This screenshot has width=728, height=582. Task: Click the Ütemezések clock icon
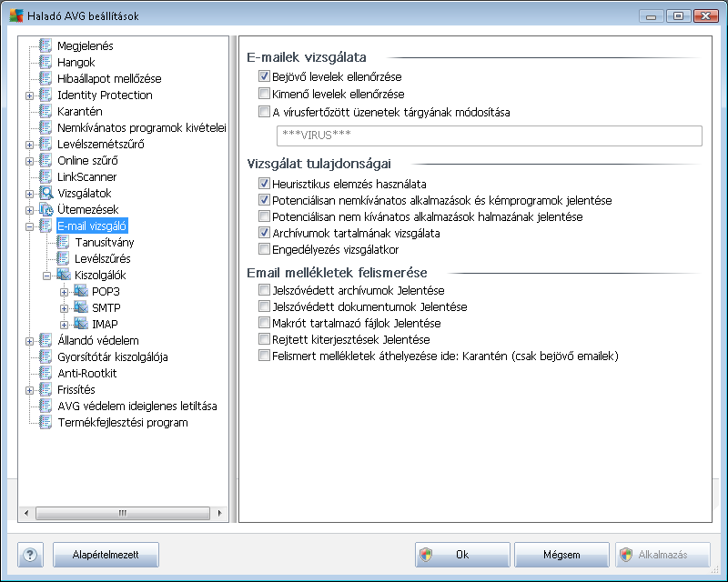tap(45, 209)
